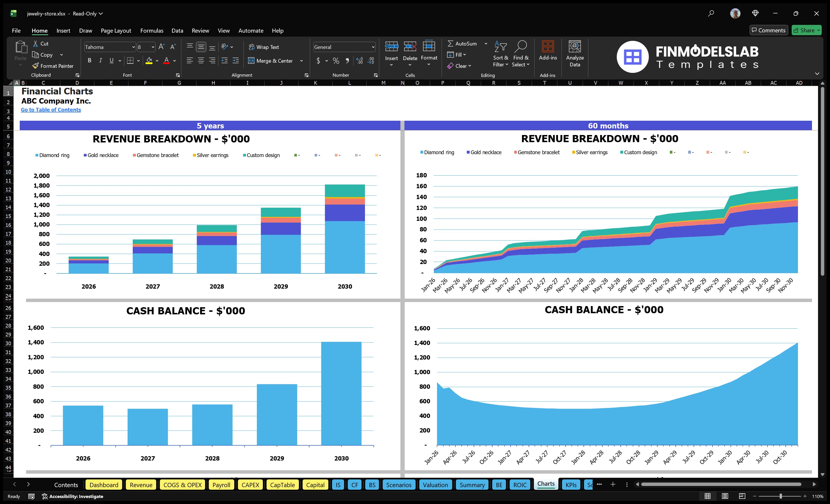Switch to the Formulas ribbon tab
This screenshot has width=830, height=504.
coord(152,31)
